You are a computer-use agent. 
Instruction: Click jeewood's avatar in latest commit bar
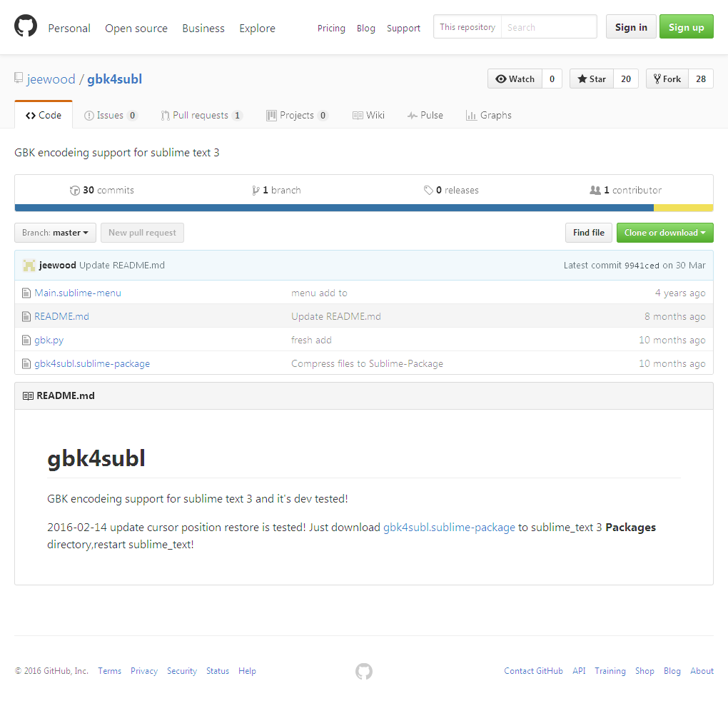point(29,266)
